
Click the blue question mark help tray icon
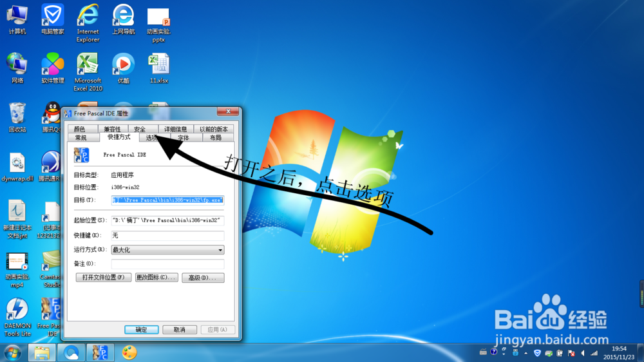[494, 352]
